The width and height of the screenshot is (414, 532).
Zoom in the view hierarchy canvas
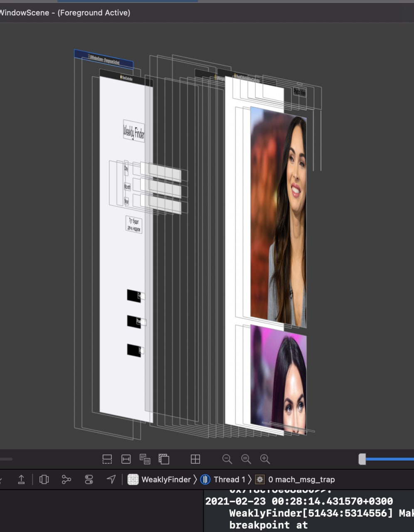coord(265,459)
